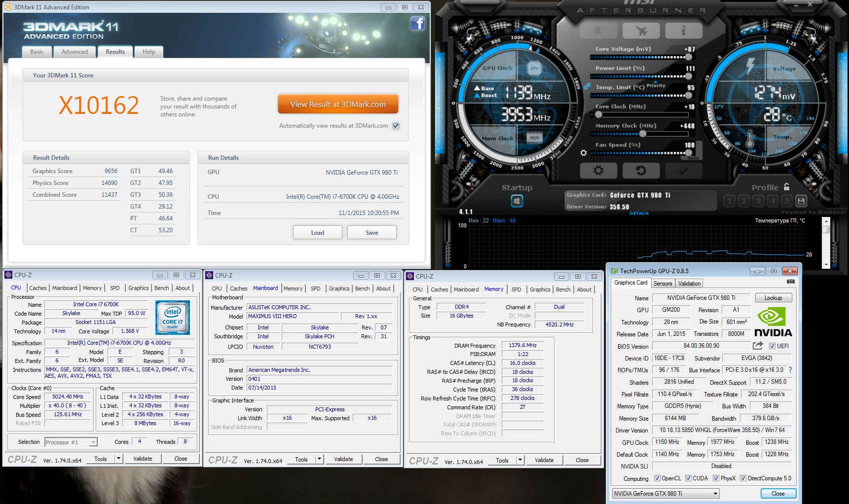Click the thermometer icon in temperature gauge

click(x=750, y=140)
